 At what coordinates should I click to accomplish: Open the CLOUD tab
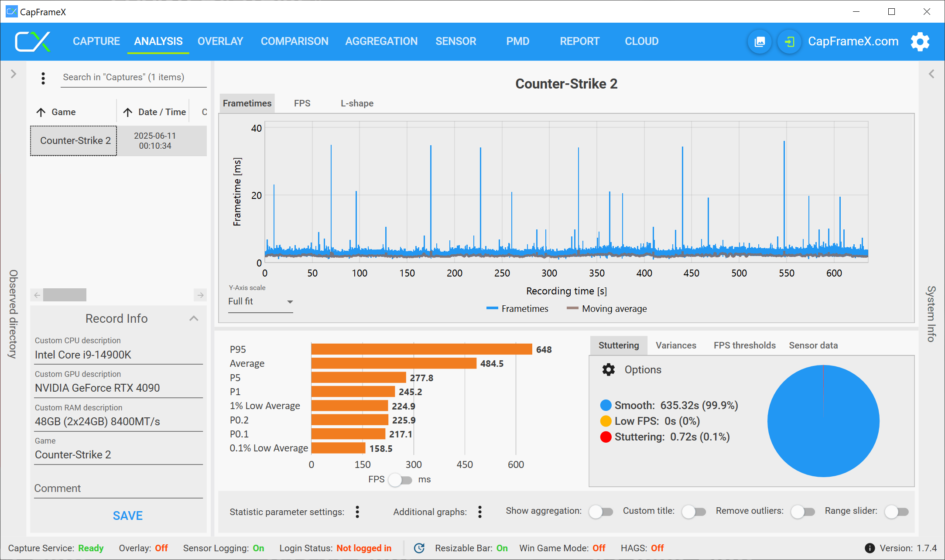[642, 41]
